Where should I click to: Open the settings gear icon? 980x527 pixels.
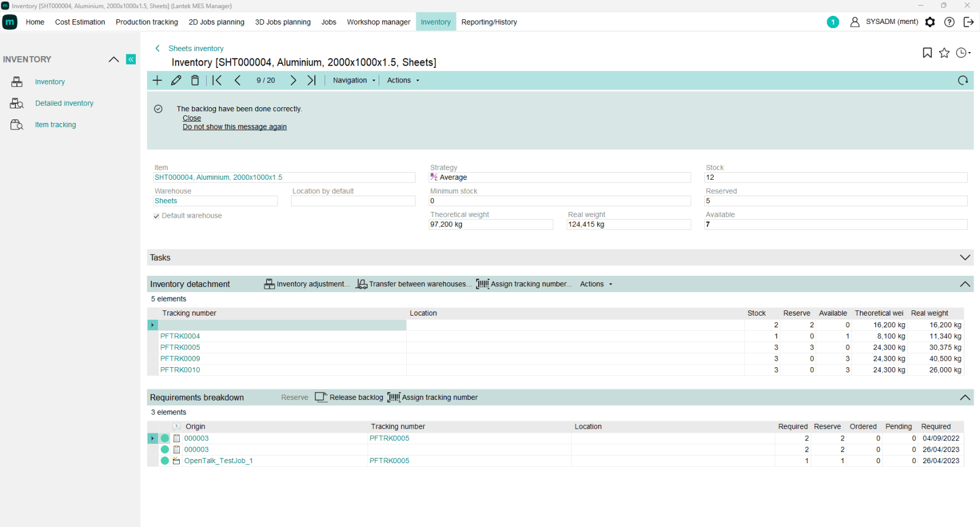[930, 22]
